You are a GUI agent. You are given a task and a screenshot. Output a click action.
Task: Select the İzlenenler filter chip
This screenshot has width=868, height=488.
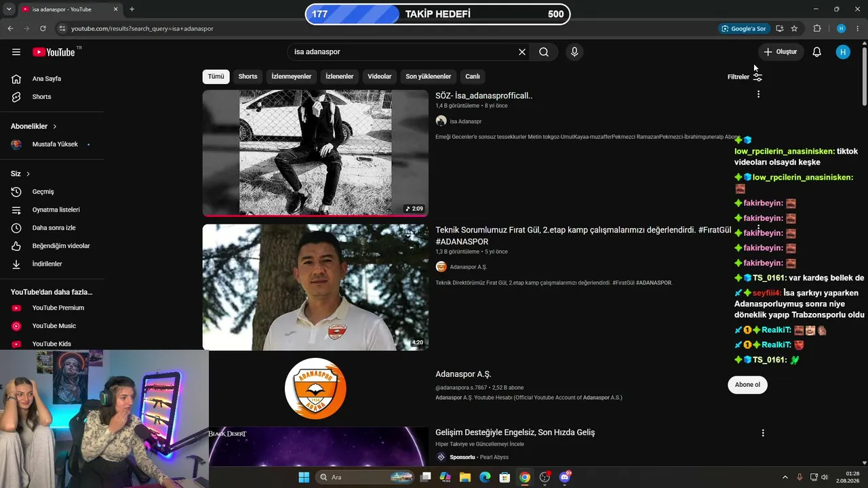point(339,77)
